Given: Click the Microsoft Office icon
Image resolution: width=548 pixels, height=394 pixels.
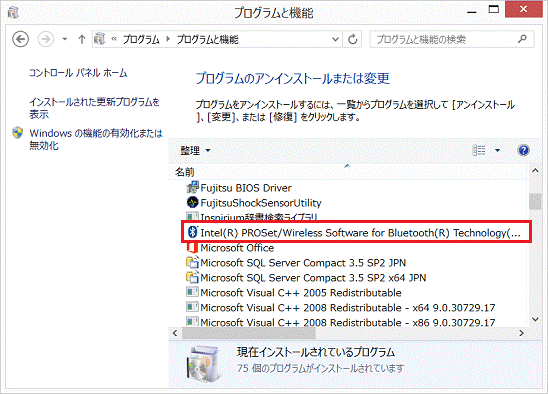Looking at the screenshot, I should (x=192, y=248).
